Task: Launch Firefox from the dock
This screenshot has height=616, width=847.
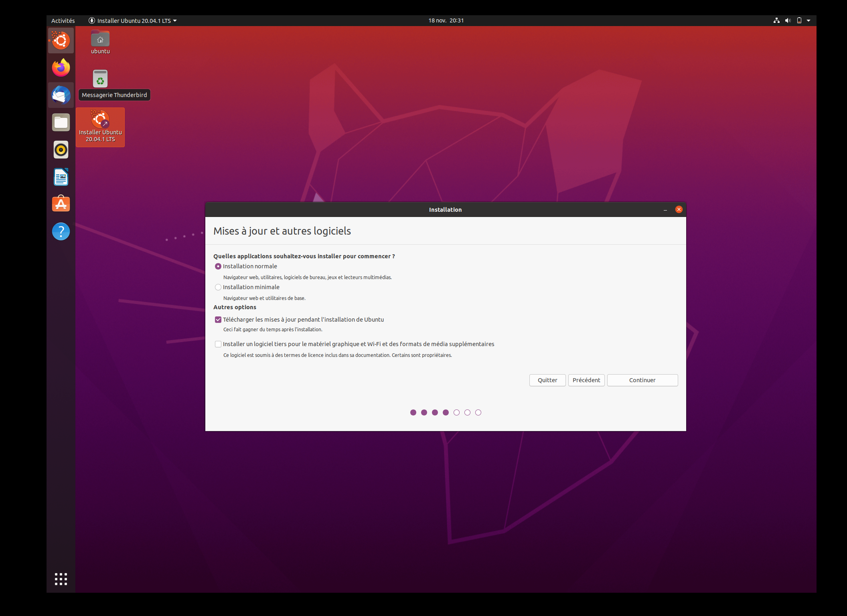Action: (61, 68)
